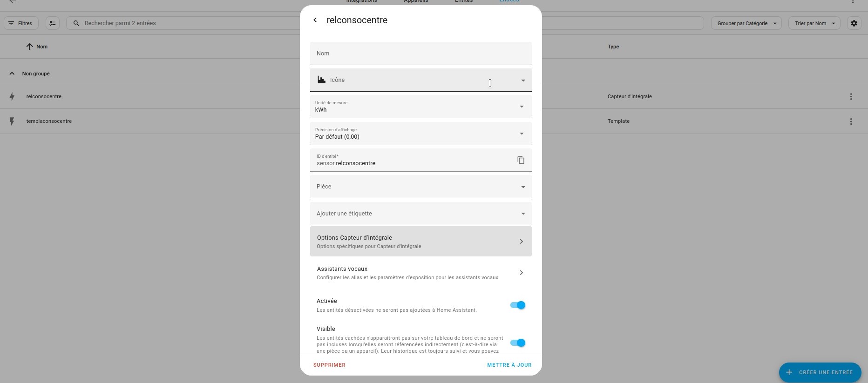Toggle the Activée switch
Viewport: 868px width, 383px height.
tap(518, 305)
